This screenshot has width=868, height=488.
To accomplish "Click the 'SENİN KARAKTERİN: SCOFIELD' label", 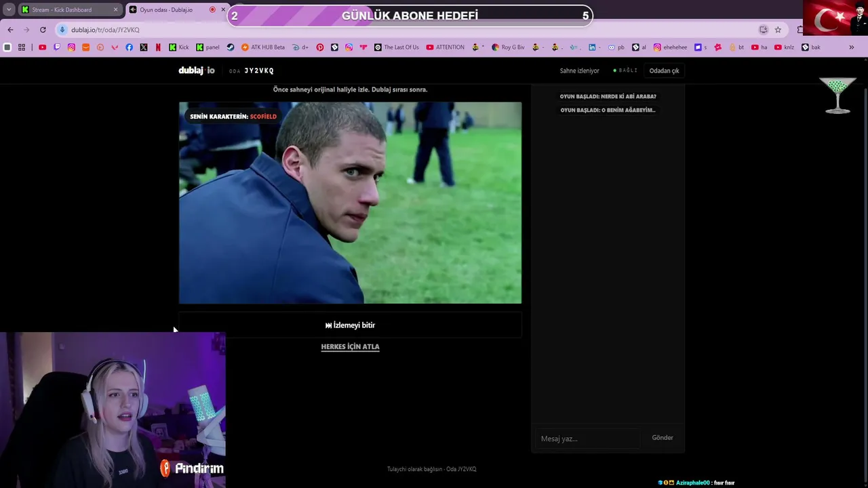I will [x=233, y=117].
